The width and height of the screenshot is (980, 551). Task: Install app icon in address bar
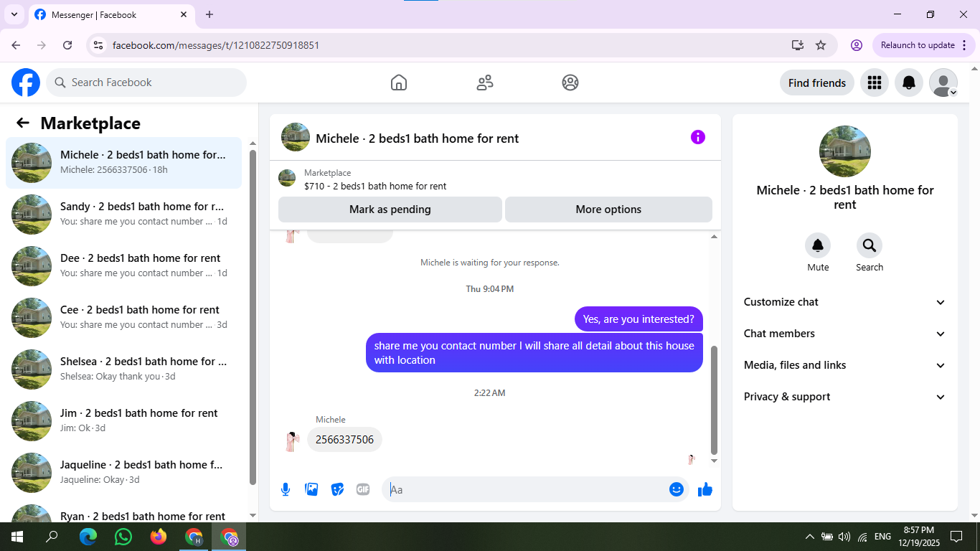(798, 45)
